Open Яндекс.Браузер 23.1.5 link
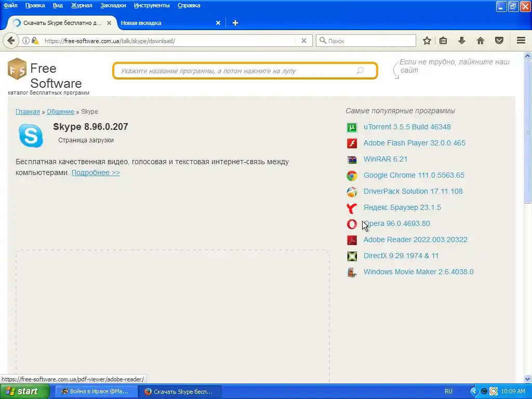 click(402, 207)
